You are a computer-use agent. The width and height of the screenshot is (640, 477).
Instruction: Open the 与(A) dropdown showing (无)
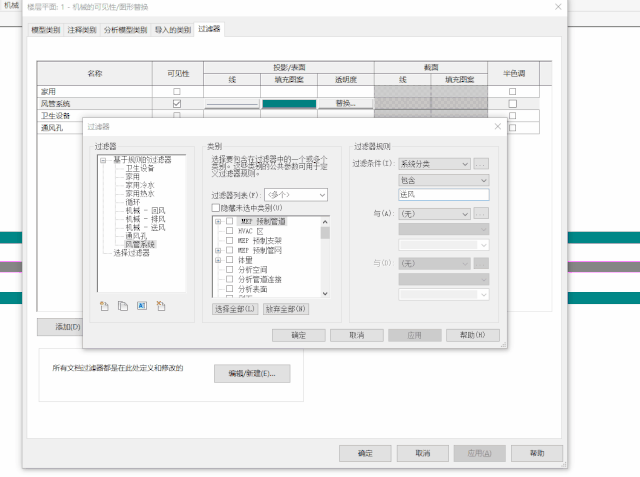(x=434, y=214)
